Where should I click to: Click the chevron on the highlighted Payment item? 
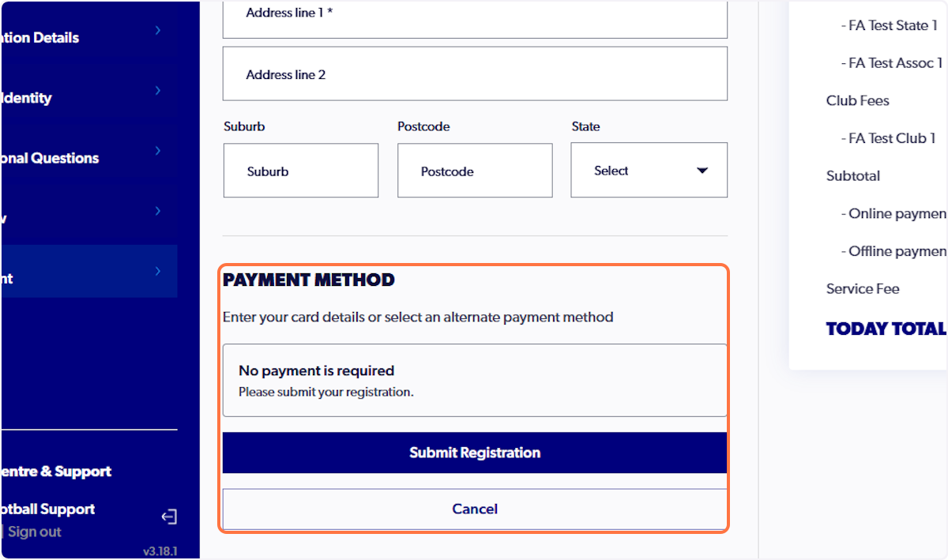point(157,271)
